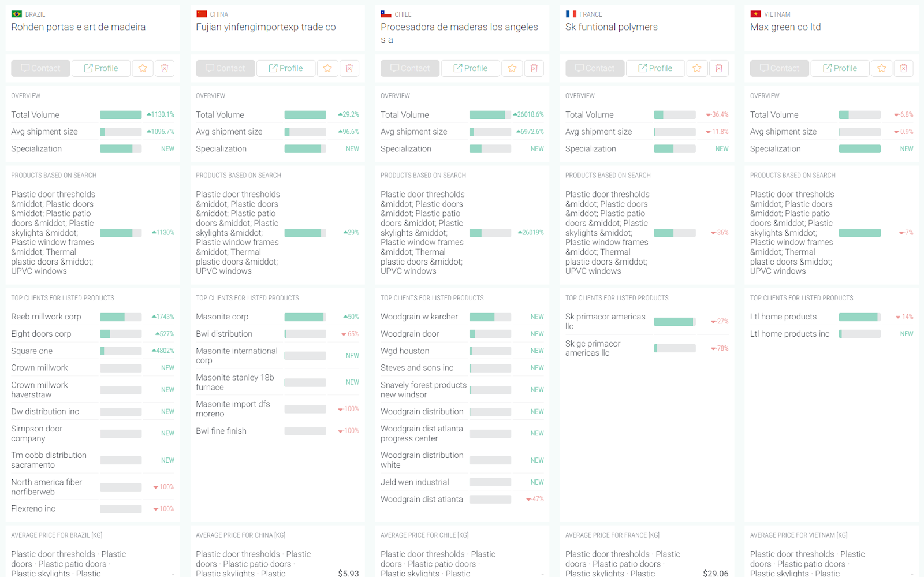Favorite Fujian yinfengimportexp trade co with the star

tap(327, 68)
